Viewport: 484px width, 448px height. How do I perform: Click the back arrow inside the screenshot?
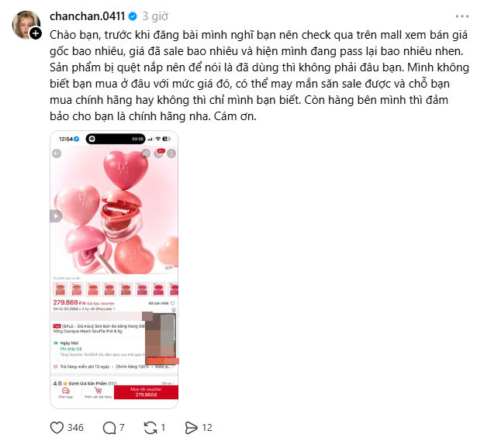[57, 153]
